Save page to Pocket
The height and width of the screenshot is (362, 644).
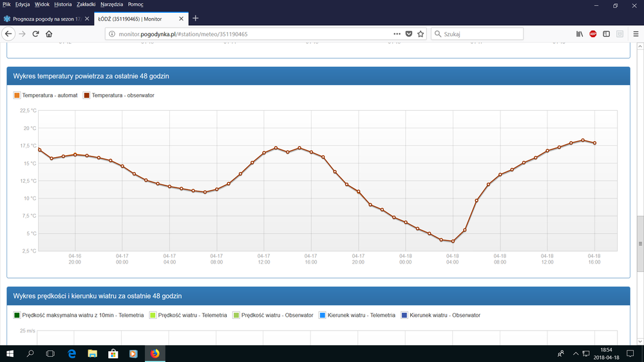click(409, 34)
